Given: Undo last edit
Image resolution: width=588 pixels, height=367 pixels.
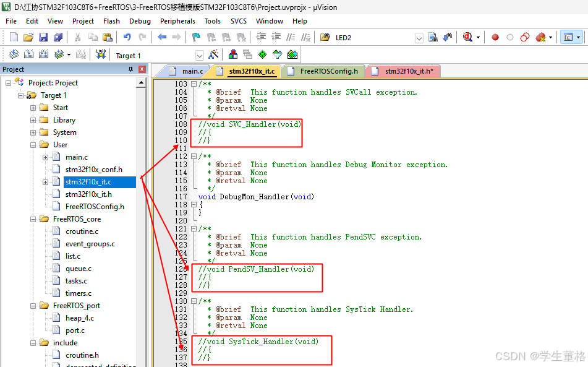Looking at the screenshot, I should (127, 37).
